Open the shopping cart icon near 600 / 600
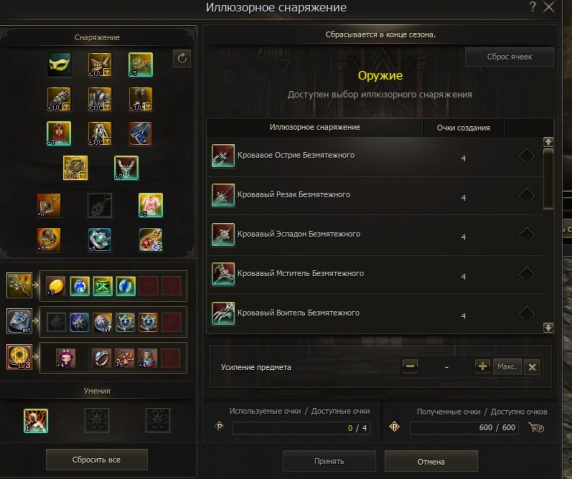This screenshot has width=572, height=479. coord(536,427)
